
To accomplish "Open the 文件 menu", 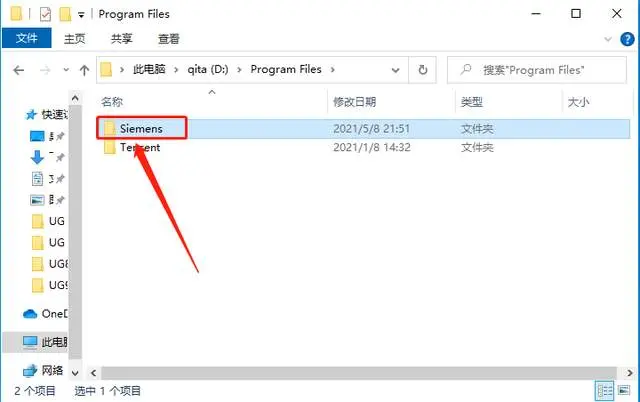I will pos(27,38).
